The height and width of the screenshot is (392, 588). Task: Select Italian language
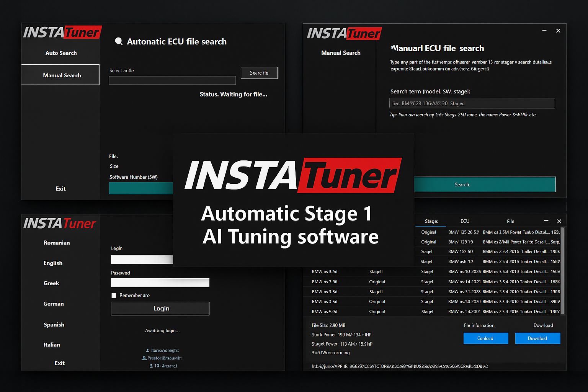pyautogui.click(x=52, y=345)
